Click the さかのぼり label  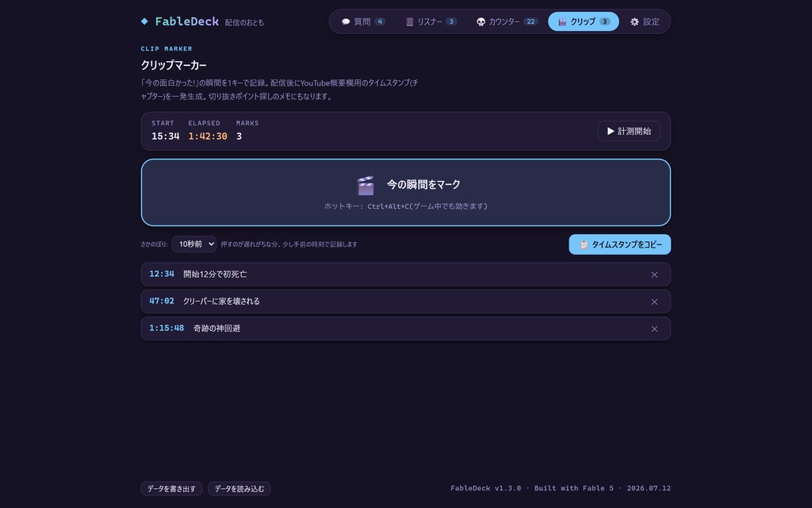click(x=154, y=244)
